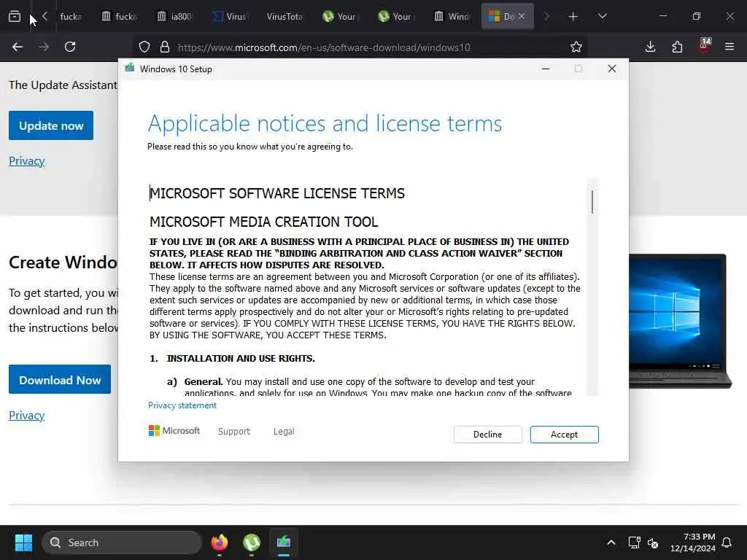Viewport: 747px width, 560px height.
Task: Close the active Do tab
Action: [522, 16]
